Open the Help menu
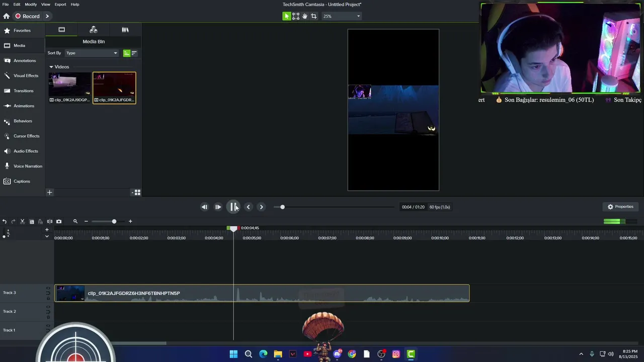Viewport: 644px width, 362px height. [x=75, y=4]
